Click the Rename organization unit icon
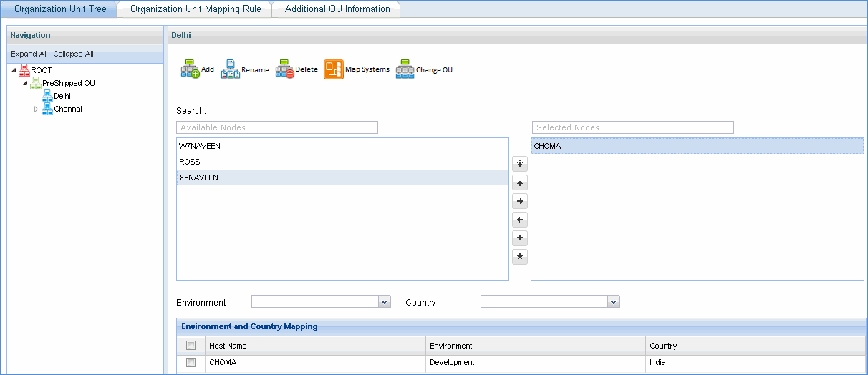Viewport: 868px width, 375px height. [x=230, y=69]
